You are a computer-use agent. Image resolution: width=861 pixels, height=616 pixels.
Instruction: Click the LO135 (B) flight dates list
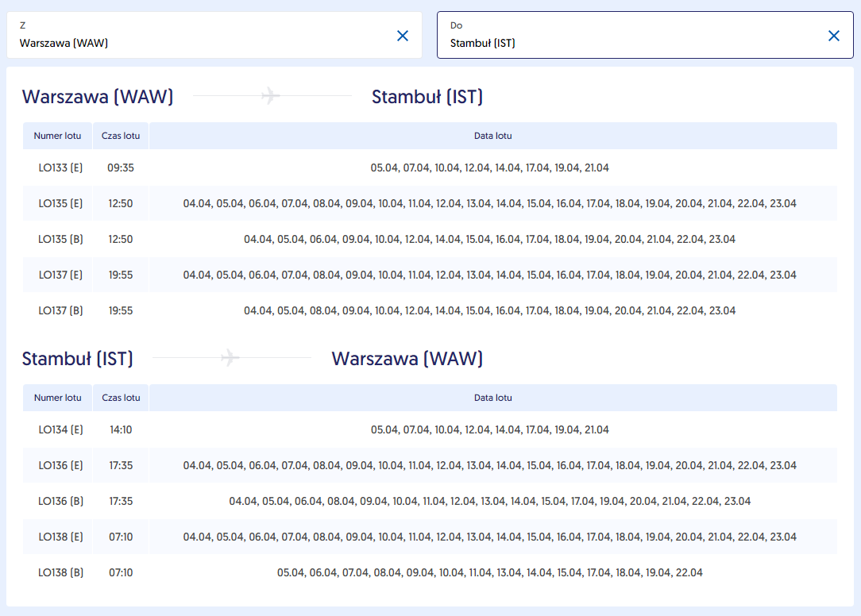(490, 240)
